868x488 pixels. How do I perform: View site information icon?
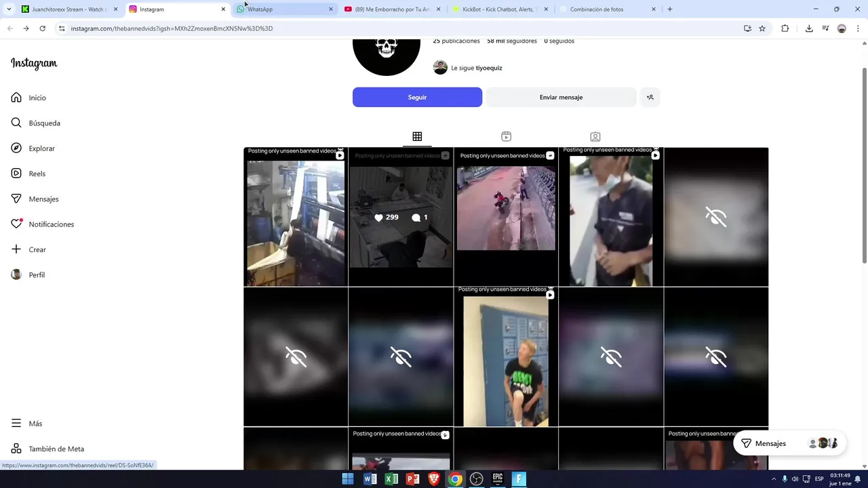(x=62, y=28)
